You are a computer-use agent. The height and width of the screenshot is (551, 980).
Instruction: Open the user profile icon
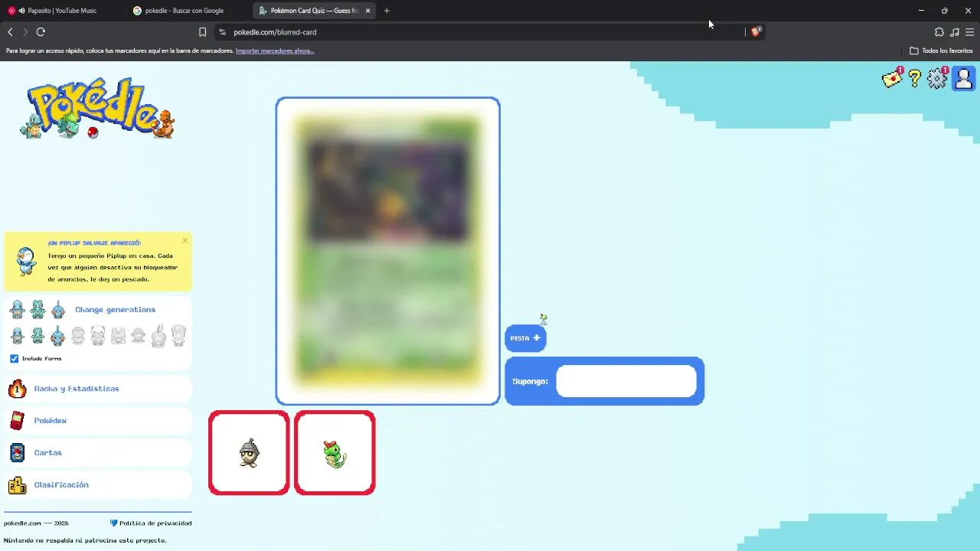point(963,78)
